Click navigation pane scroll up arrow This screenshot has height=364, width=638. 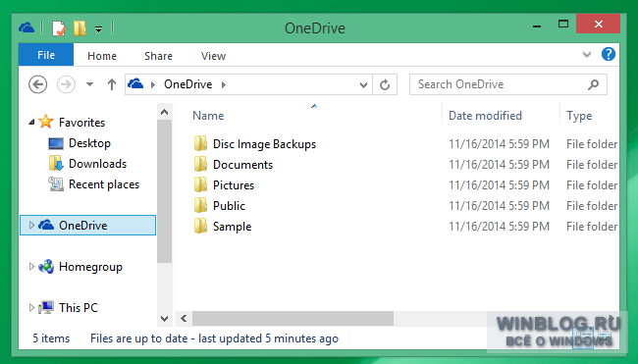click(164, 112)
